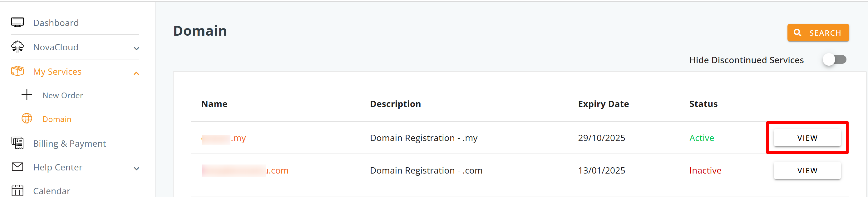Click the Domain globe icon

click(x=27, y=119)
